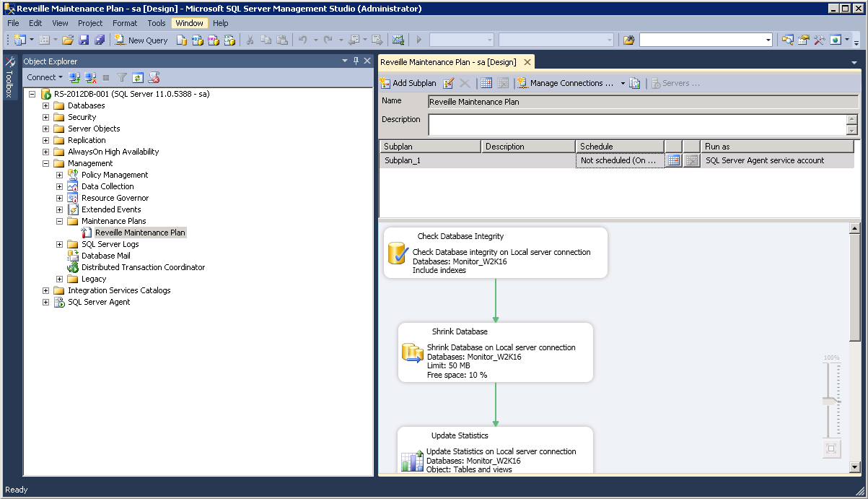Screen dimensions: 868x499
Task: Open the Properties Window toolbar icon
Action: (803, 40)
